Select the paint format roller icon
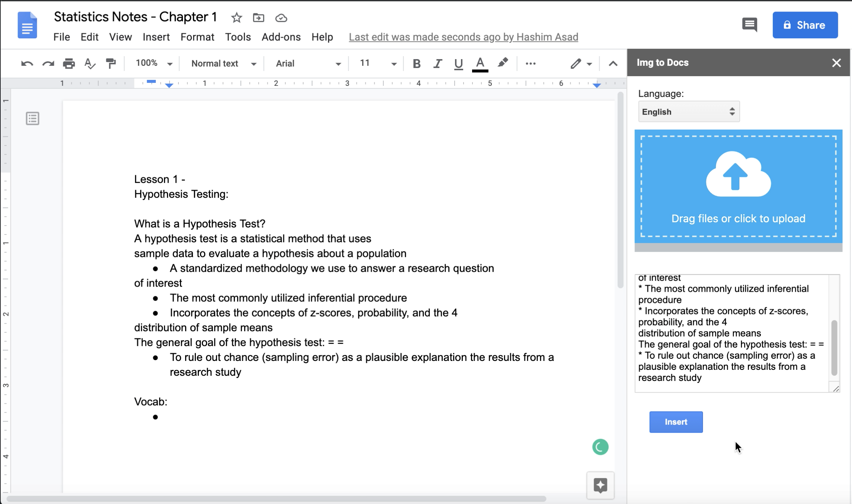 (111, 64)
